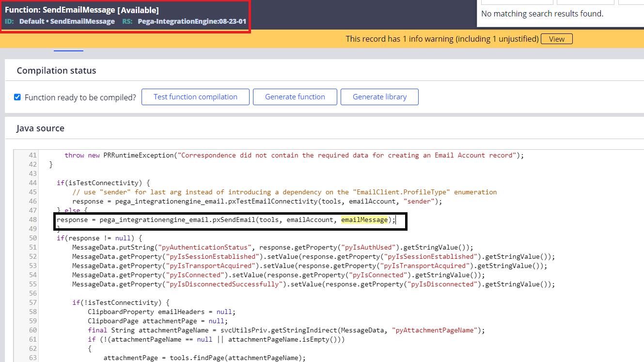Screen dimensions: 644x362
Task: Click Test function compilation button
Action: click(195, 97)
